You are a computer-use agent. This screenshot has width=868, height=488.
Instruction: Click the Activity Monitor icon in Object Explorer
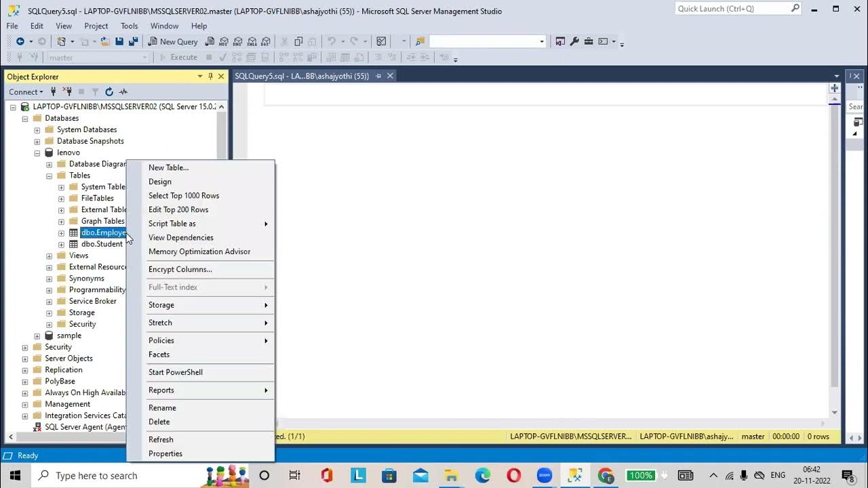(123, 91)
